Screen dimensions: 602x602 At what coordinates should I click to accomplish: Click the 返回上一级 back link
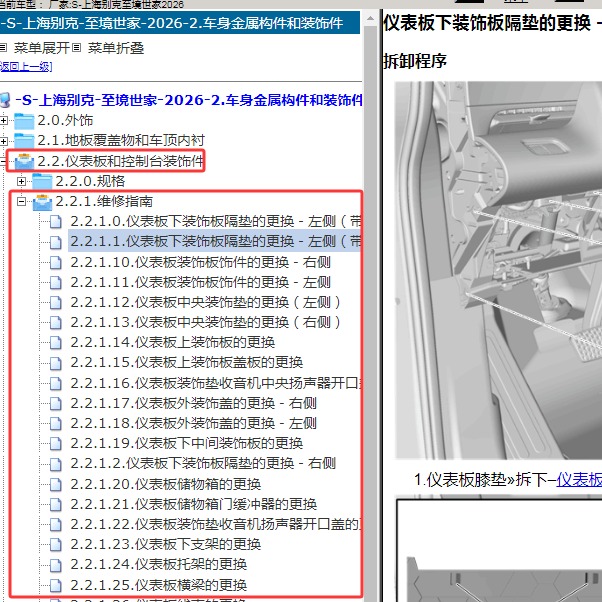[26, 67]
